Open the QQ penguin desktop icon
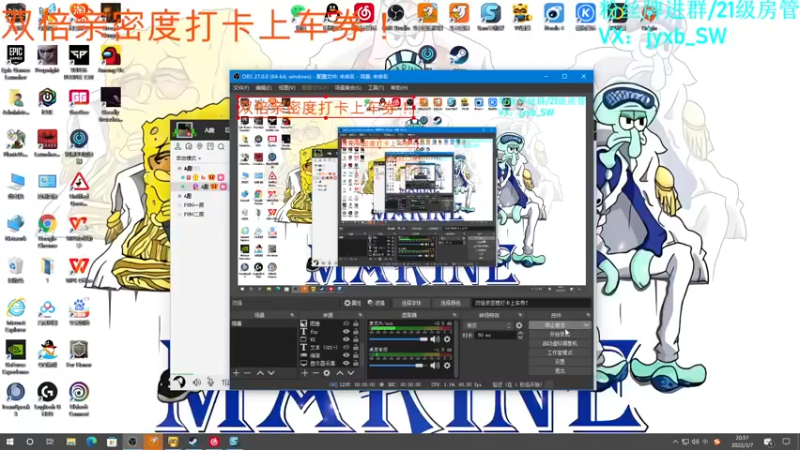 pos(333,15)
